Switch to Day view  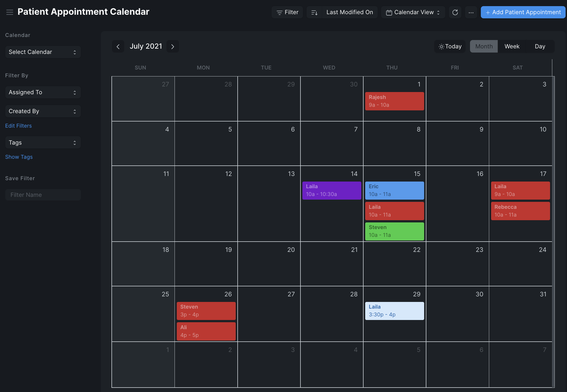tap(540, 46)
